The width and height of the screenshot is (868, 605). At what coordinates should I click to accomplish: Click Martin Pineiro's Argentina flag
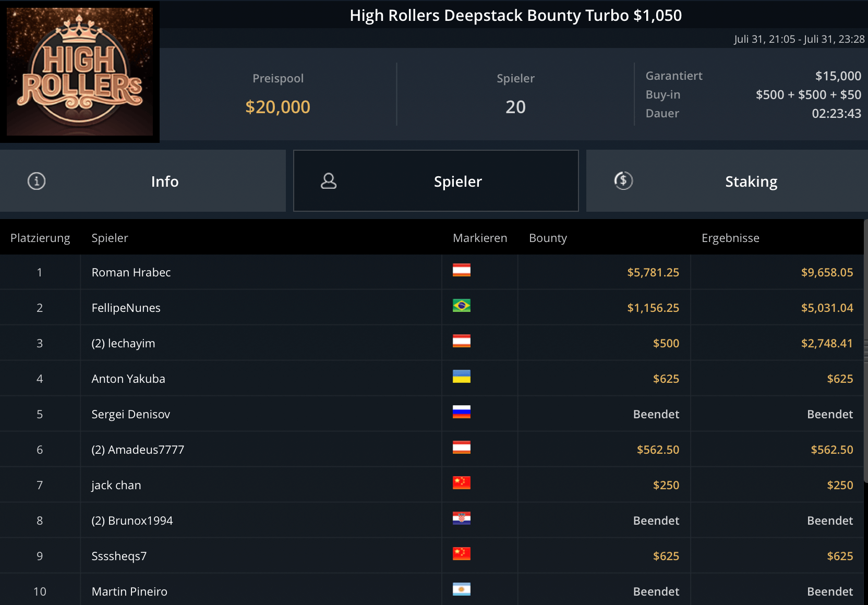(x=461, y=589)
